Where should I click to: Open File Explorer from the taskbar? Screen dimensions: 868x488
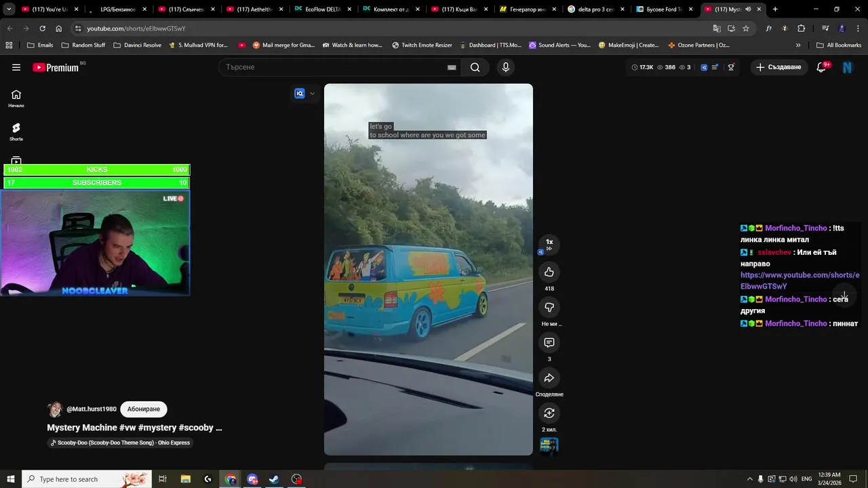pyautogui.click(x=185, y=479)
